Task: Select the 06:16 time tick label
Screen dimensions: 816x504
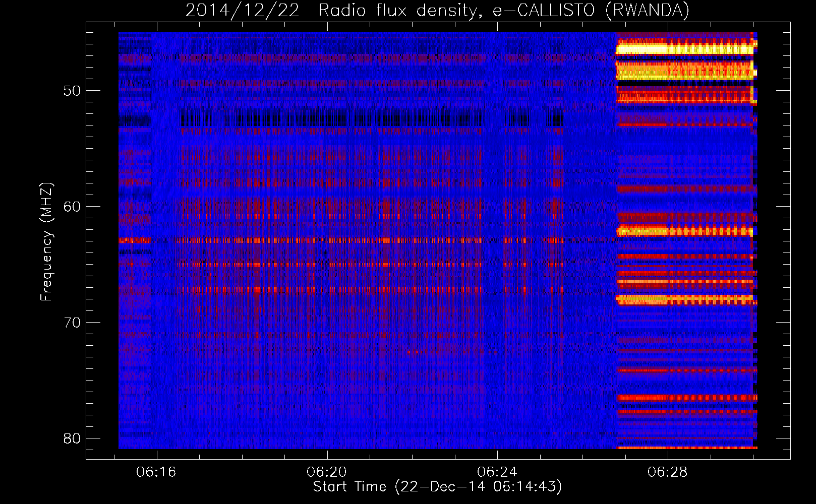Action: click(x=156, y=472)
